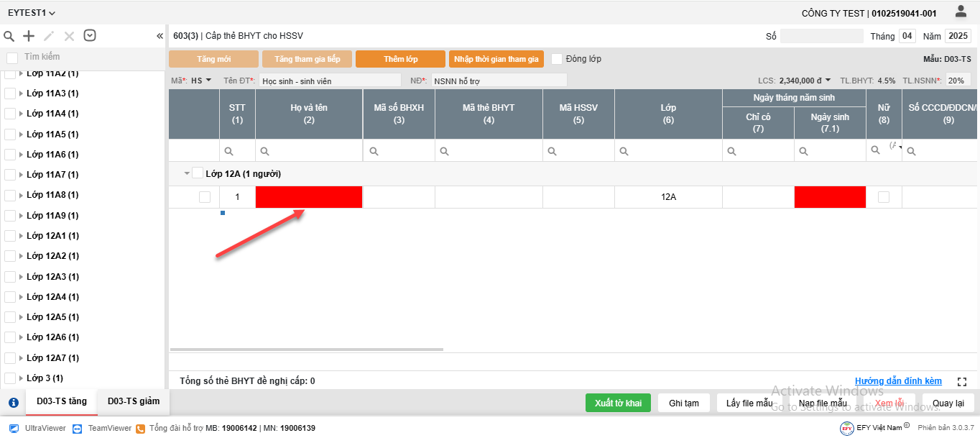The image size is (980, 438).
Task: Open the user account icon
Action: click(961, 12)
